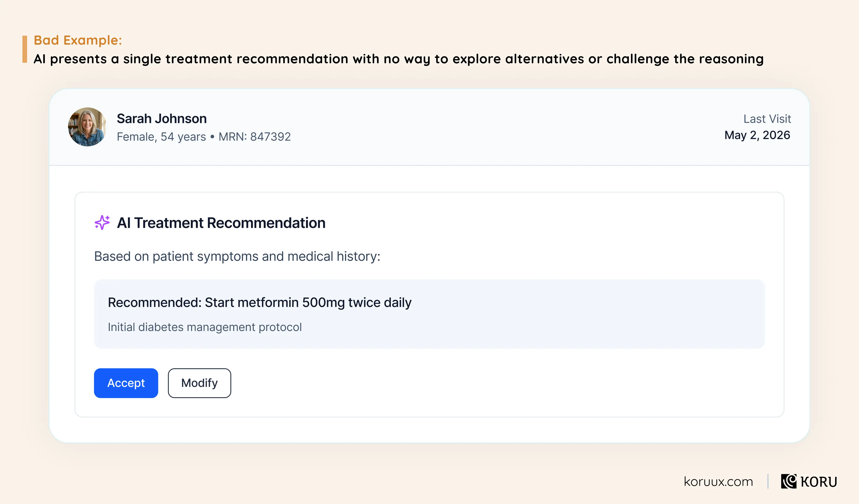
Task: Click the divider beside koruux.com
Action: click(768, 481)
